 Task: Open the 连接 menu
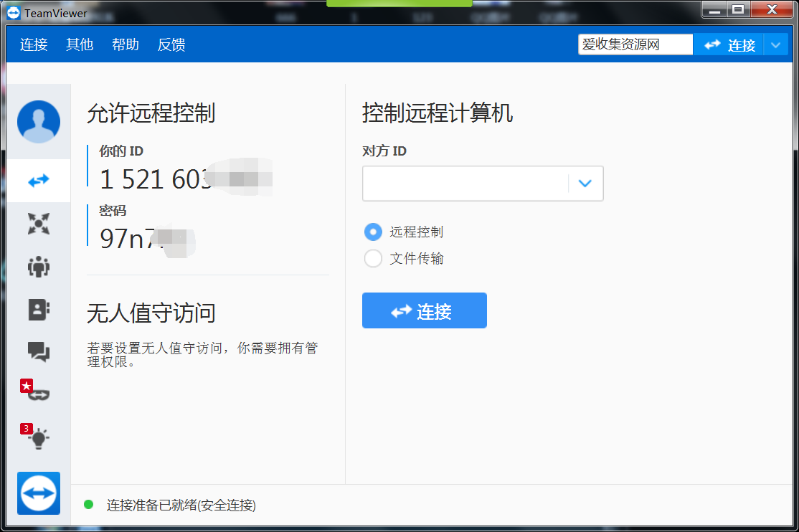click(34, 44)
